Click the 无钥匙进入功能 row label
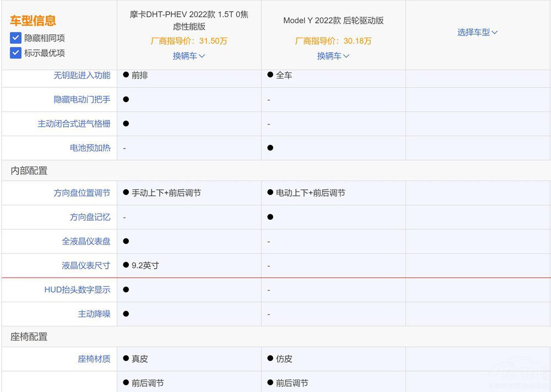 point(82,75)
